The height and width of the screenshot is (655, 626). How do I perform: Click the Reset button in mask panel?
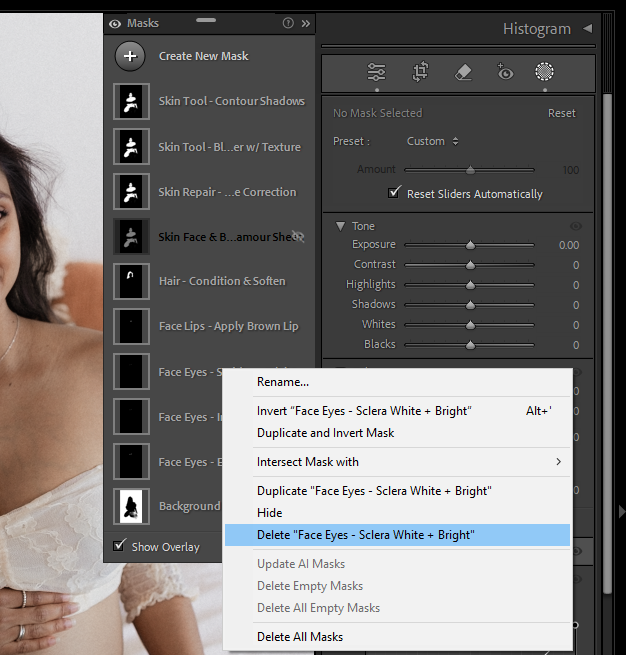click(x=561, y=113)
